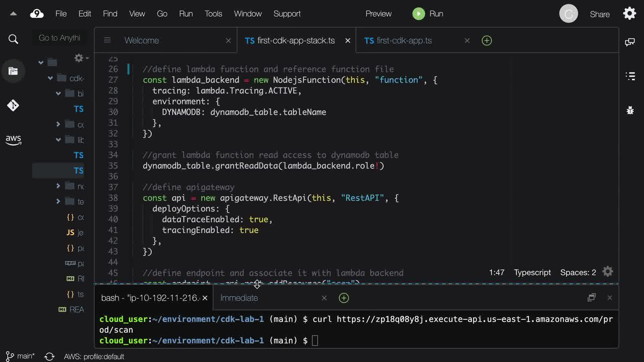Expand the te folder in file tree
644x362 pixels.
point(58,201)
